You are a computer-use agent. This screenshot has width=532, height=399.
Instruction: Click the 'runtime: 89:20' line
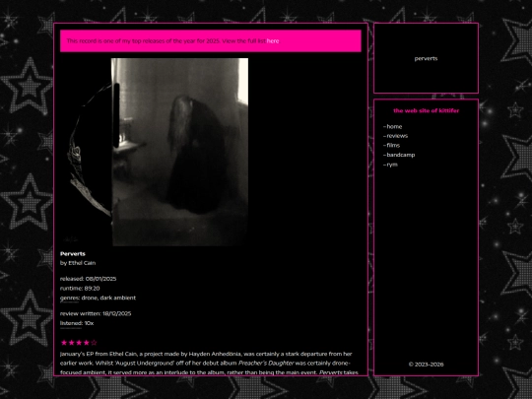click(x=80, y=289)
